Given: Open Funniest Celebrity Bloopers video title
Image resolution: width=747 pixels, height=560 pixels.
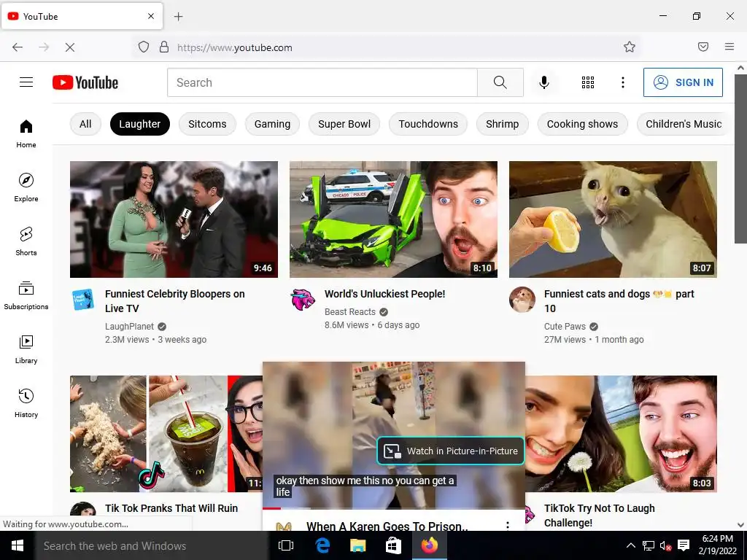Looking at the screenshot, I should point(175,301).
